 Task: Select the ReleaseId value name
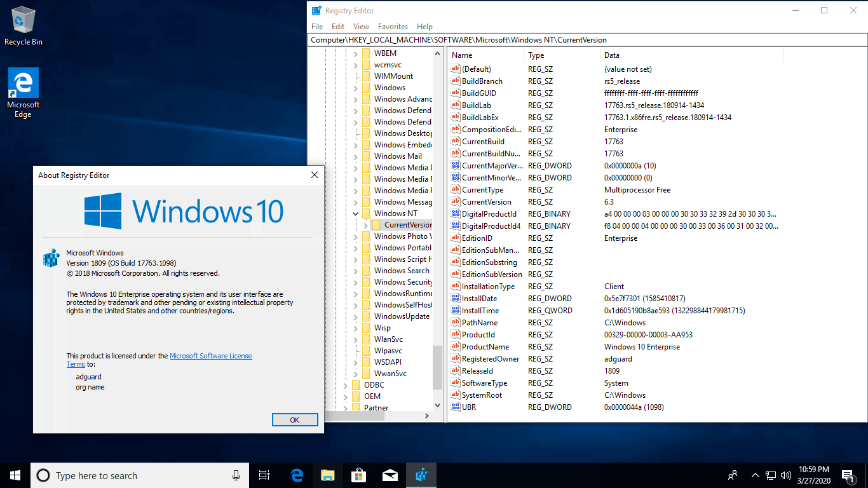477,370
